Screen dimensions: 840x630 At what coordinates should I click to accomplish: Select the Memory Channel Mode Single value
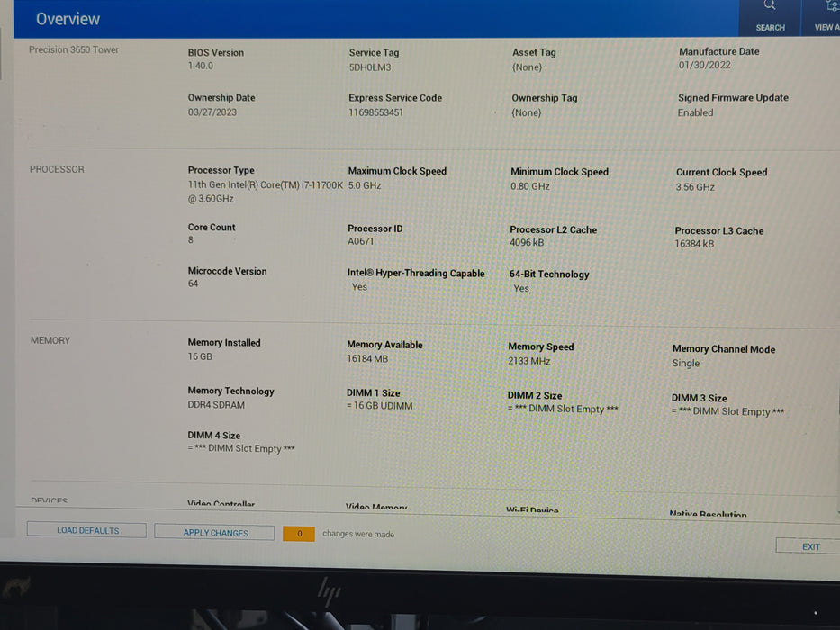(x=686, y=363)
